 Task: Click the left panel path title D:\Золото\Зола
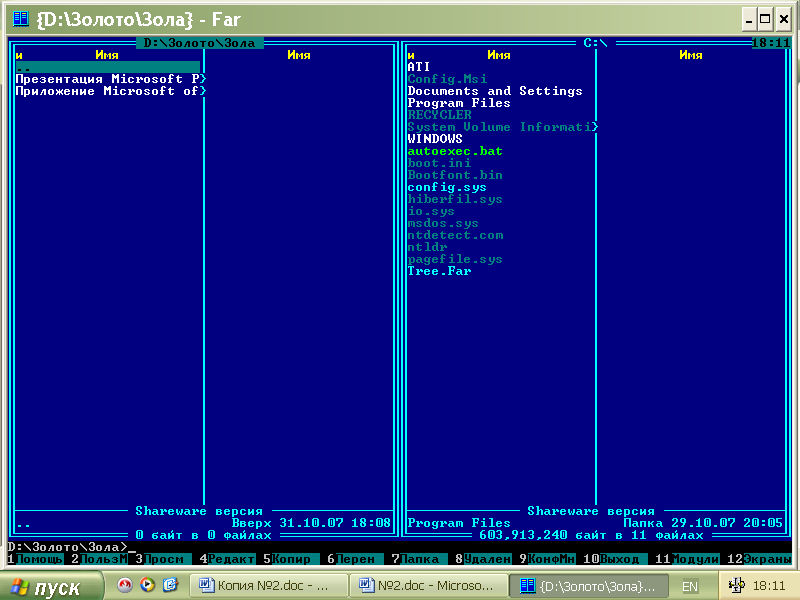point(199,43)
